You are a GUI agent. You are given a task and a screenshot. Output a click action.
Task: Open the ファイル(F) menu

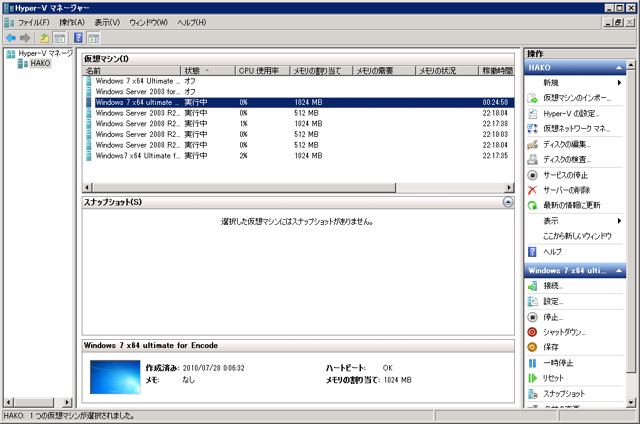coord(34,22)
